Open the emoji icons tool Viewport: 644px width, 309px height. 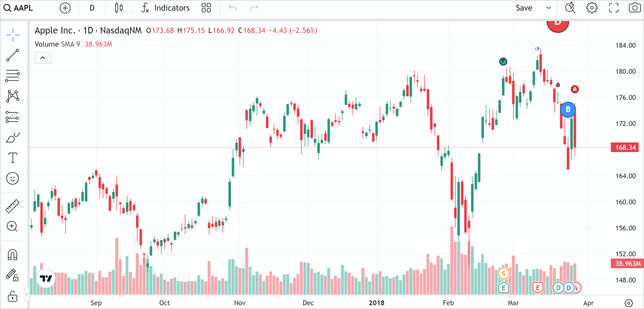pos(12,178)
